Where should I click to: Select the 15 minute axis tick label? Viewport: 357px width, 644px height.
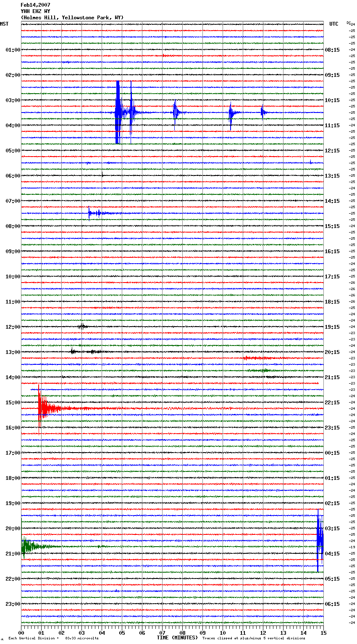point(323,633)
